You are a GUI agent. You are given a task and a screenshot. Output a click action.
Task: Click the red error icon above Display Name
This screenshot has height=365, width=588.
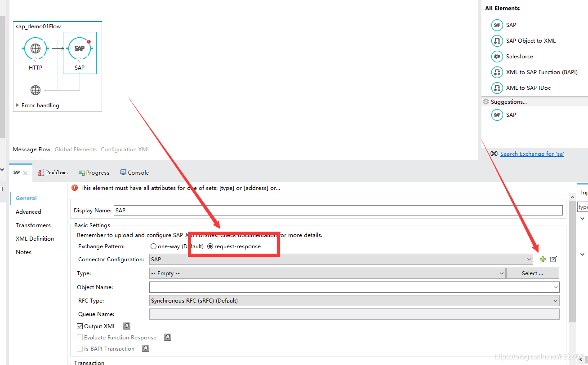75,188
